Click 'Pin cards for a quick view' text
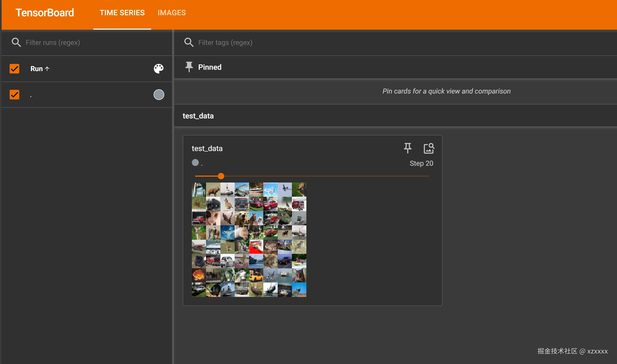This screenshot has width=617, height=364. tap(447, 91)
